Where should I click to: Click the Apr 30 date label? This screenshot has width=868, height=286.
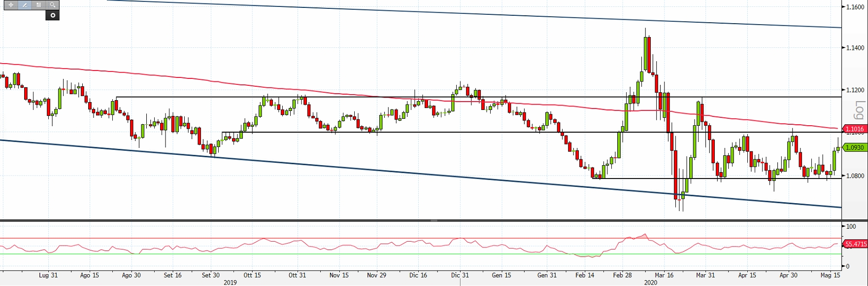click(x=789, y=275)
